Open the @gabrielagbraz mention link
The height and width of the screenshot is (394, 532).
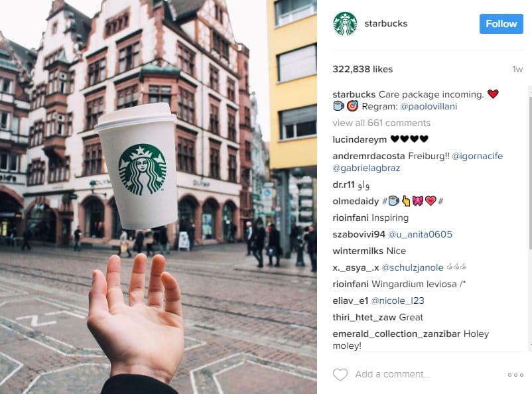click(366, 168)
